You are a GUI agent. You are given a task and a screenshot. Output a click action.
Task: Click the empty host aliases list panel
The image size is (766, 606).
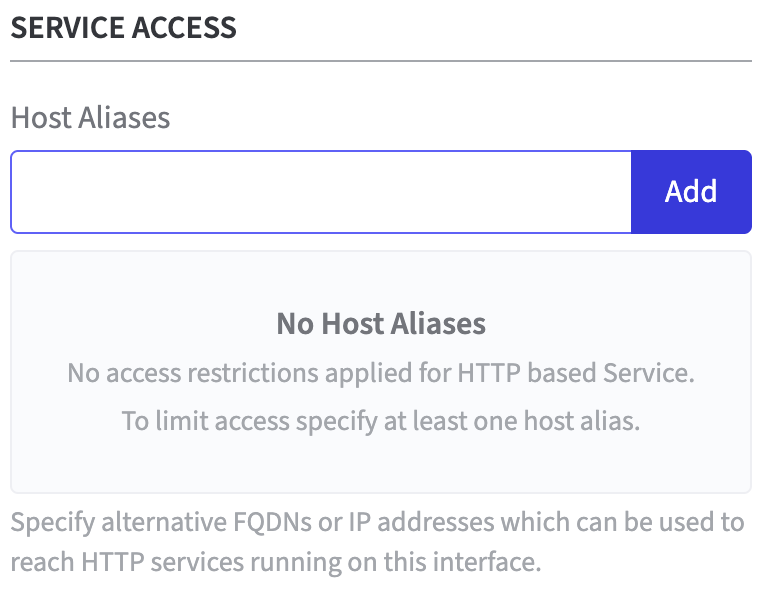click(381, 460)
